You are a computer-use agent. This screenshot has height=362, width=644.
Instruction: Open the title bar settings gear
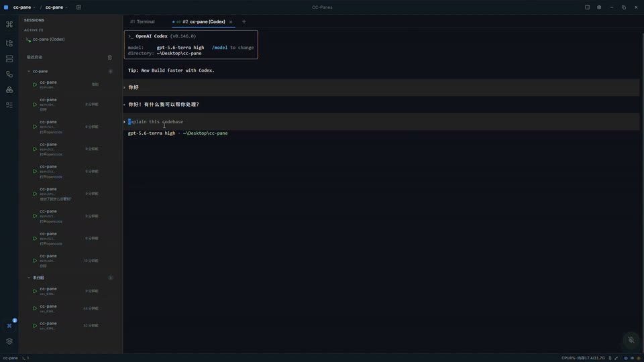[599, 7]
